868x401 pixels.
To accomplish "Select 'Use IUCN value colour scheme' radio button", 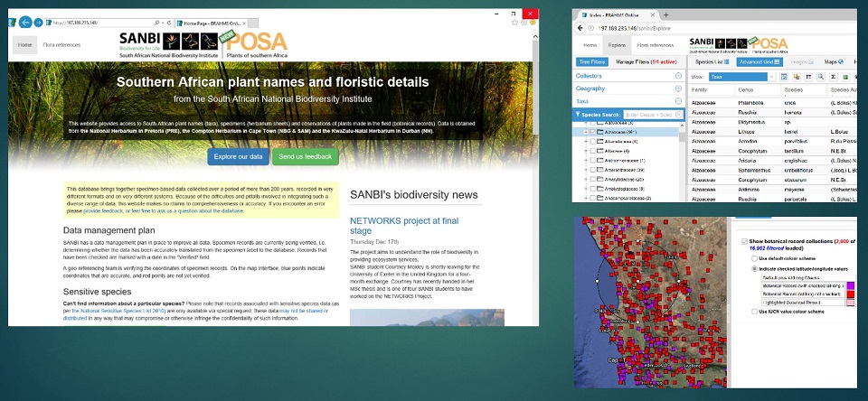I will coord(754,312).
